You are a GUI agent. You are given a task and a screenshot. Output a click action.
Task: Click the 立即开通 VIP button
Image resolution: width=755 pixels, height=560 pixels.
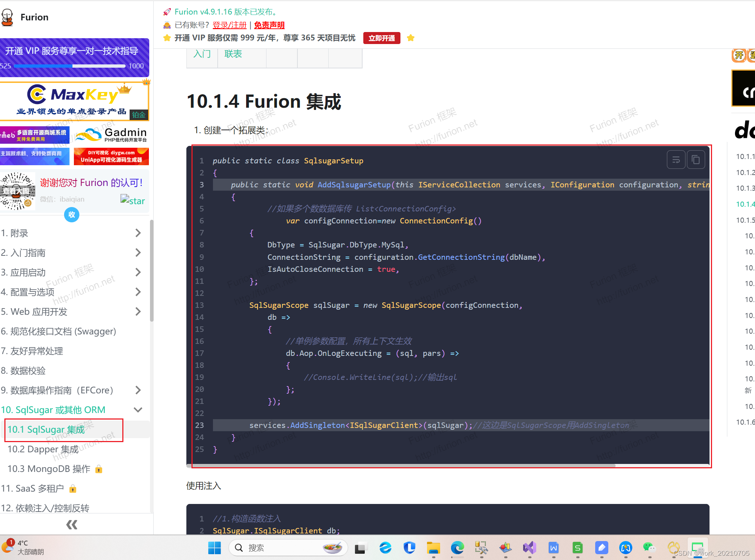point(382,38)
